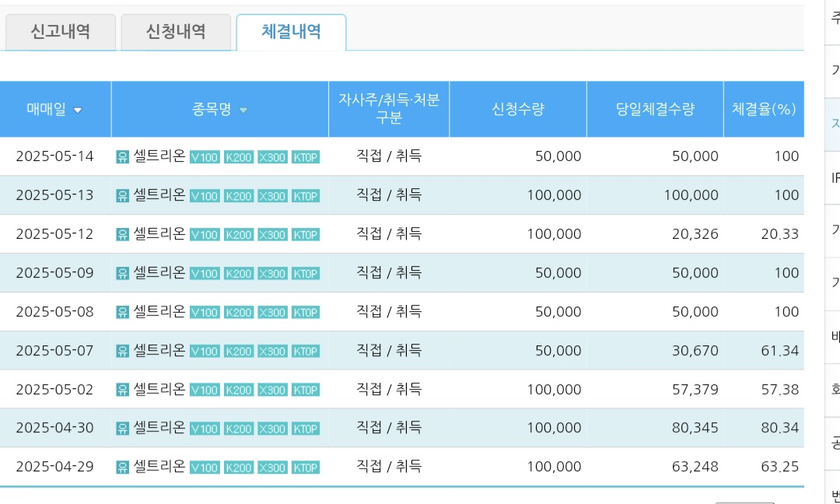Click the V100 badge in the 2025-04-29 row
Image resolution: width=840 pixels, height=504 pixels.
[205, 467]
